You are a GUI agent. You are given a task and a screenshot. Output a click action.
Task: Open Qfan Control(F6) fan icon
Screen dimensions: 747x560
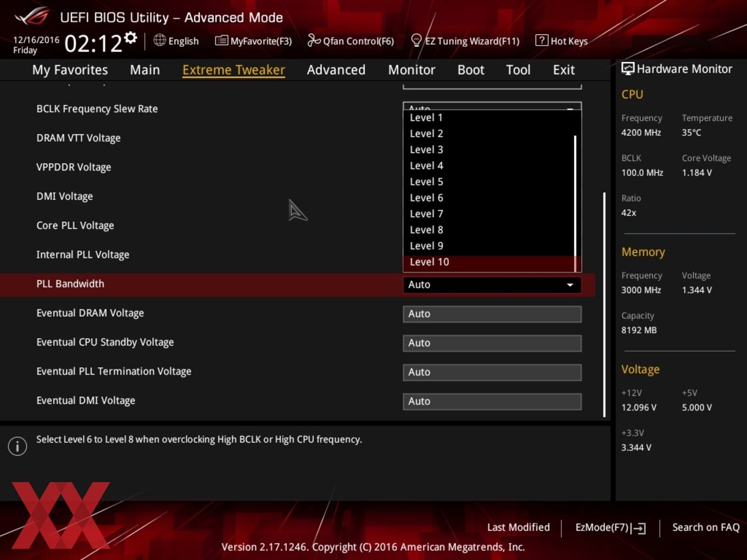coord(314,40)
